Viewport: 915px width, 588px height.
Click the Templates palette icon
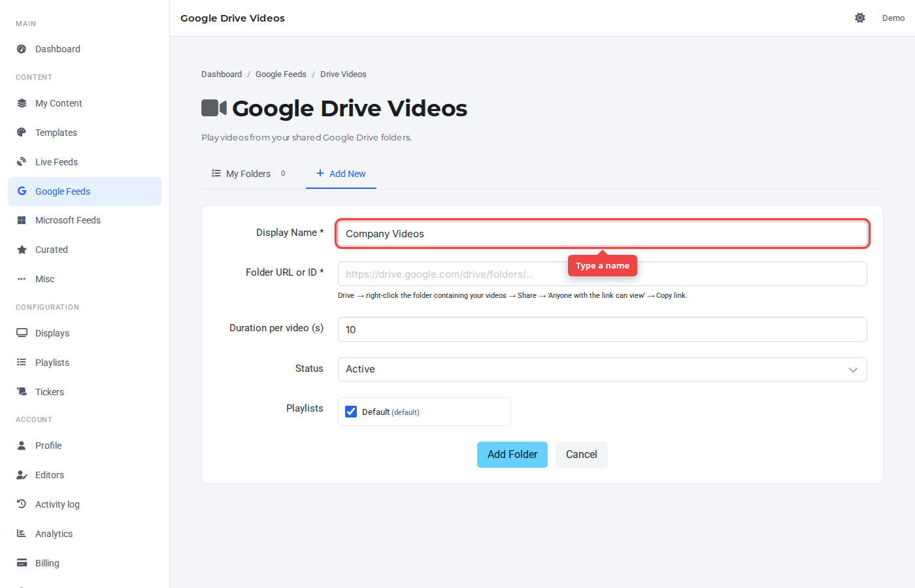coord(22,133)
